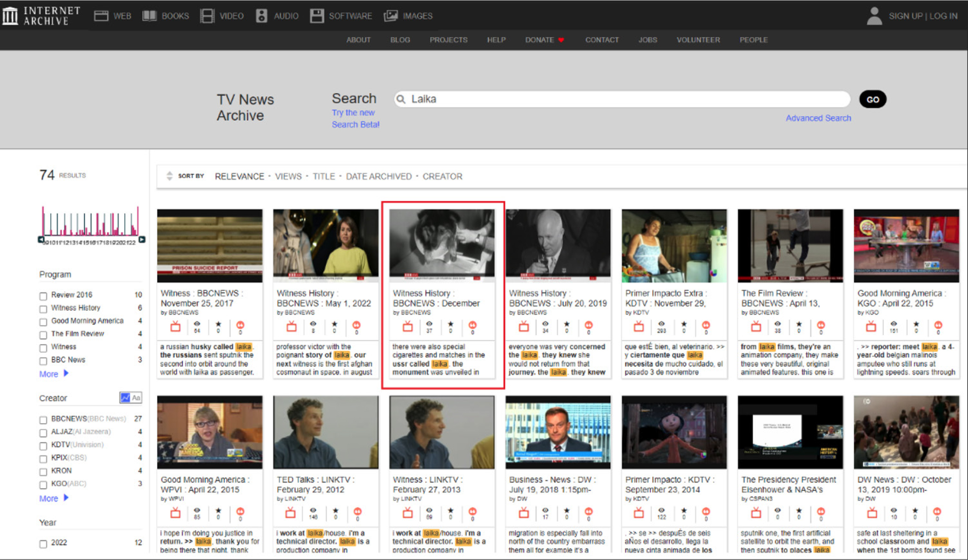Click Try the new Search Beta link
Viewport: 968px width, 560px height.
[355, 118]
